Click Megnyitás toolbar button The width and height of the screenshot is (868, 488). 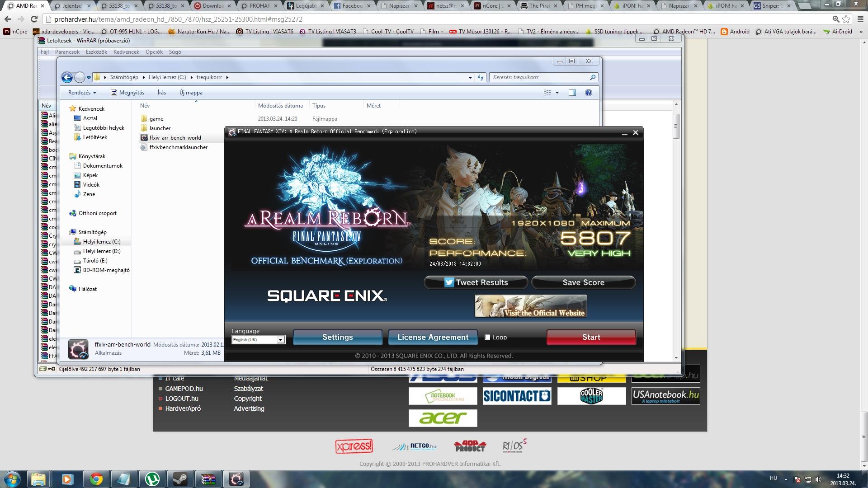pos(127,93)
